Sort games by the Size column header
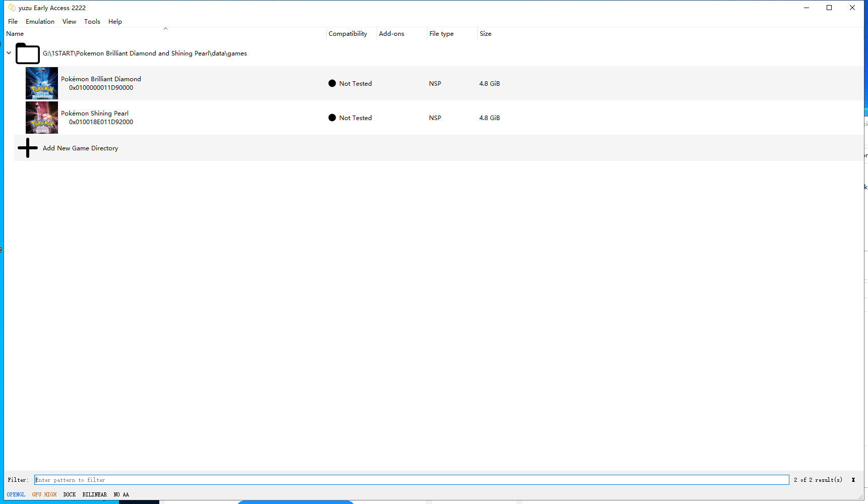 coord(485,34)
